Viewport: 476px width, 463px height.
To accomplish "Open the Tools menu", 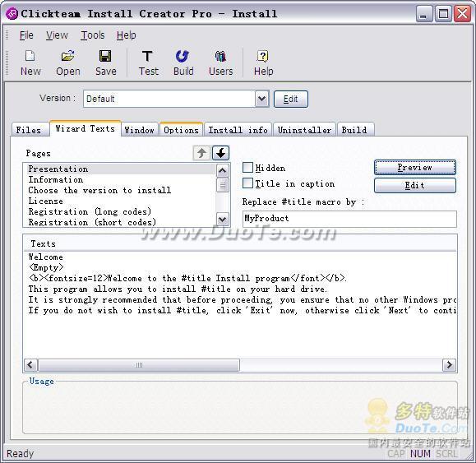I will point(93,35).
